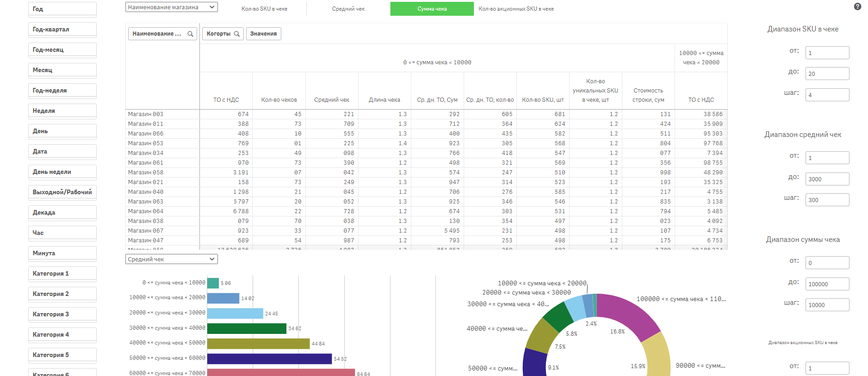Click the 'до' field showing 3000

tap(827, 179)
